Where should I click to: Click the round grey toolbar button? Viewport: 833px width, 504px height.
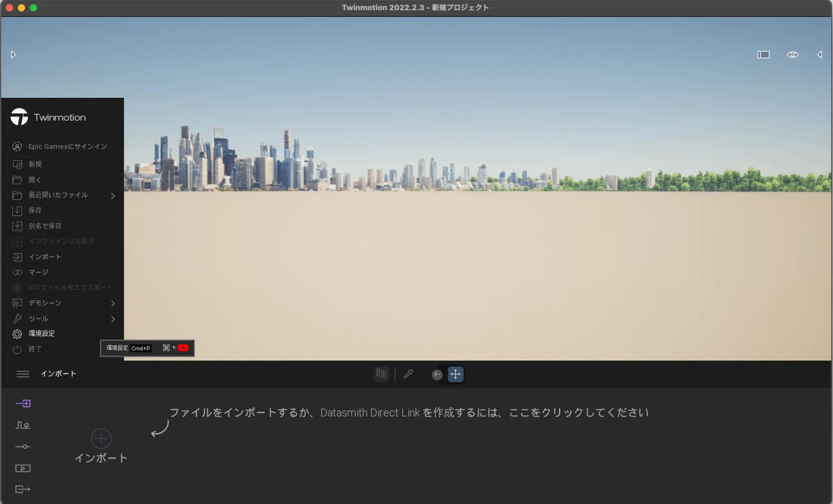(437, 375)
